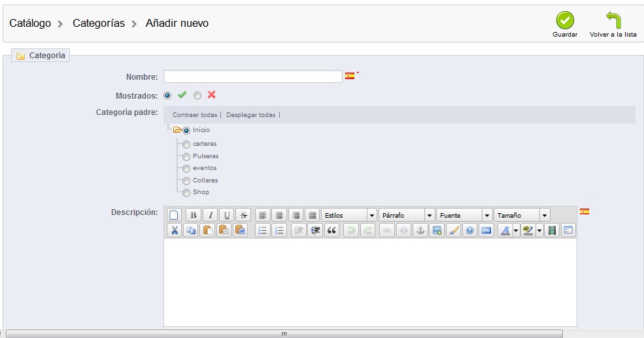Click the Guardar save button

(x=565, y=25)
